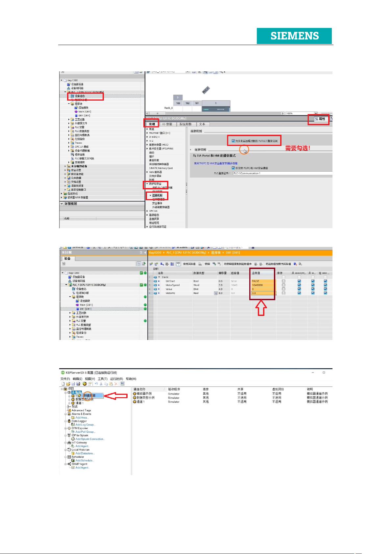Open 工具(T) menu in KEPServerEX
This screenshot has width=392, height=554.
(x=102, y=379)
